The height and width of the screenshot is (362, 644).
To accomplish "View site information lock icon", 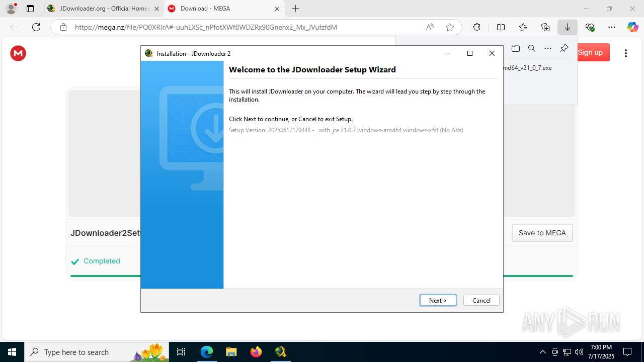I will tap(63, 27).
